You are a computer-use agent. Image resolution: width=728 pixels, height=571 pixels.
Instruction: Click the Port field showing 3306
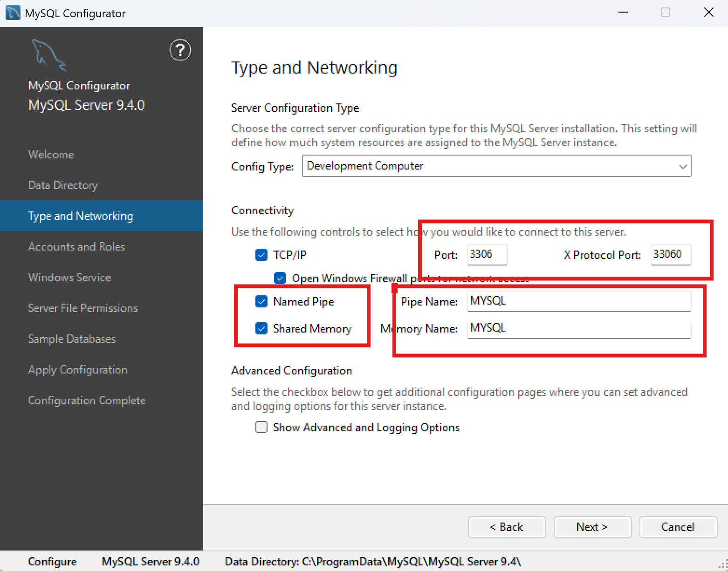pyautogui.click(x=487, y=254)
